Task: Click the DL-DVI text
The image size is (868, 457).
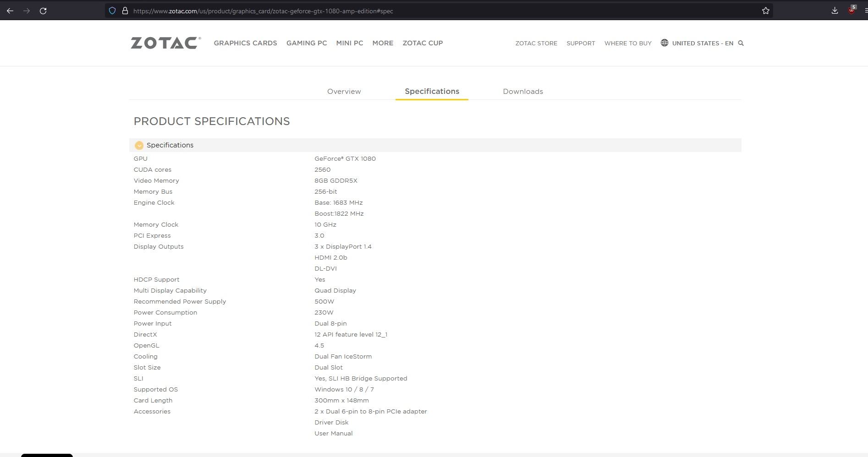Action: coord(326,268)
